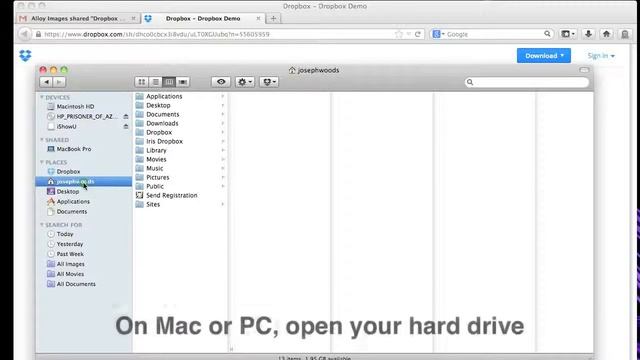Eject the HP_PRISONER_OF_AZ disc

click(126, 117)
